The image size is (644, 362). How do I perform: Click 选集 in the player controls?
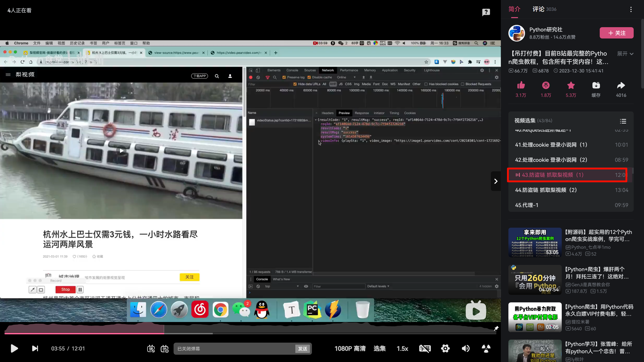pos(380,349)
